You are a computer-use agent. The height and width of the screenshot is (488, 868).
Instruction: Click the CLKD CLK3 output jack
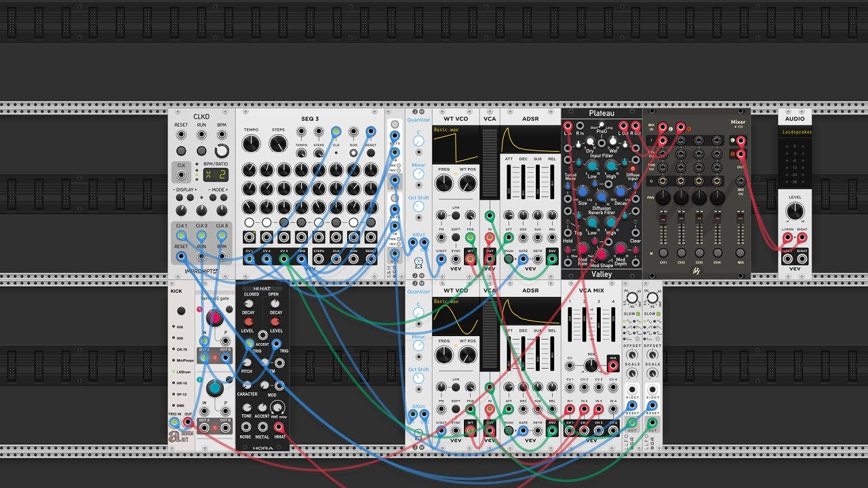tap(222, 236)
